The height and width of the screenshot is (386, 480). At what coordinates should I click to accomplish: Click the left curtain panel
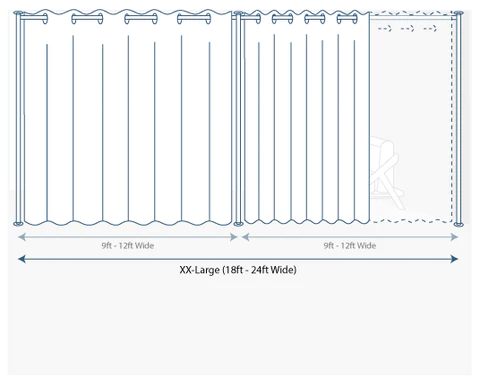128,118
